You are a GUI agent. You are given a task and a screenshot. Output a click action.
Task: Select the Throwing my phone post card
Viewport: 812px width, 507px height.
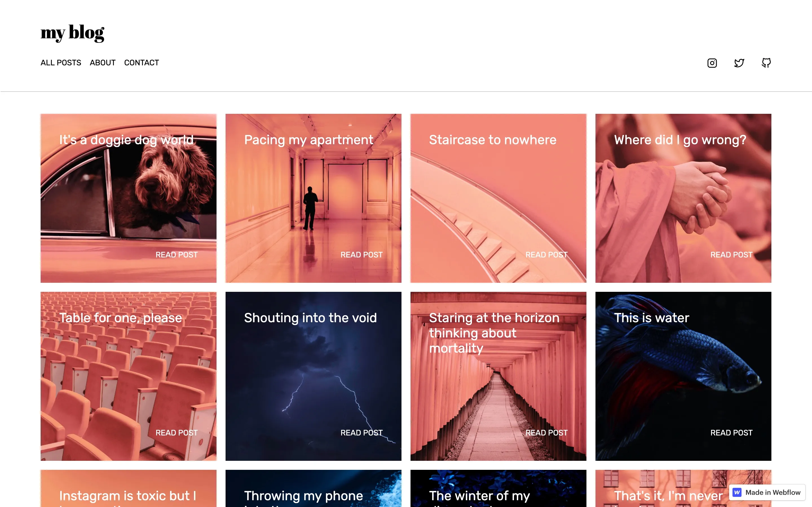[314, 488]
